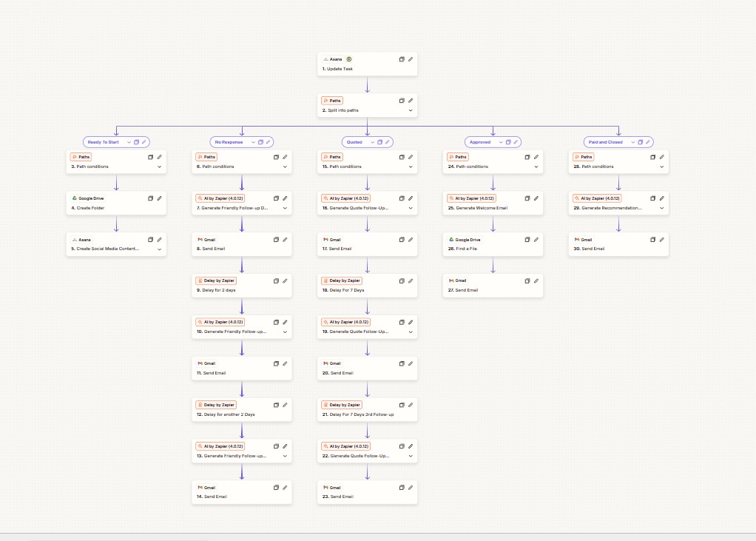756x541 pixels.
Task: Expand step 3 Path conditions chevron
Action: (160, 167)
